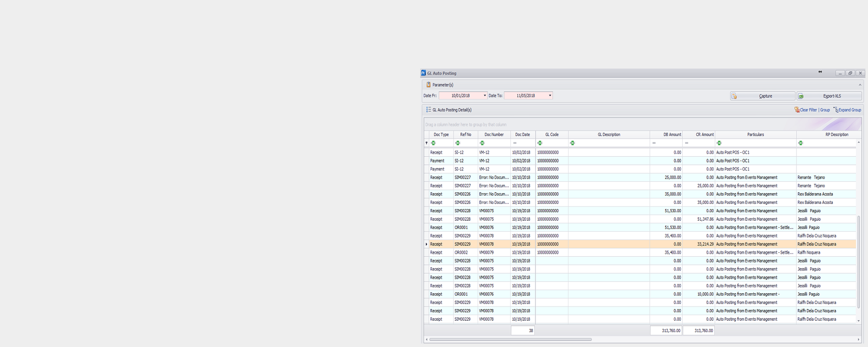The width and height of the screenshot is (868, 347).
Task: Click the horizontal scrollbar right arrow
Action: [858, 339]
